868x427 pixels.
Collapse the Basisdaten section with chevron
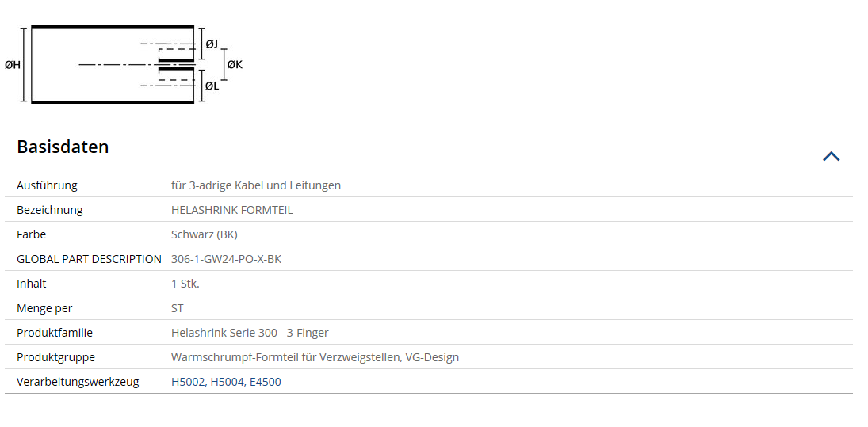[x=831, y=157]
